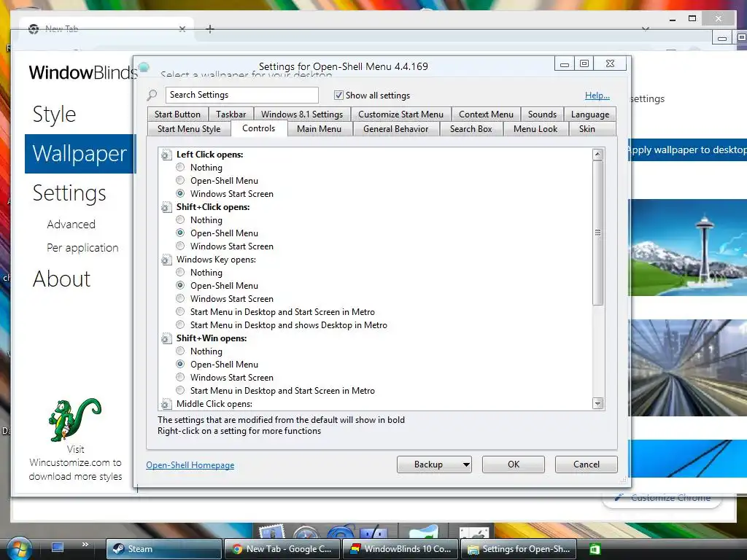This screenshot has height=560, width=747.
Task: Click the Steam icon in the taskbar
Action: (x=118, y=549)
